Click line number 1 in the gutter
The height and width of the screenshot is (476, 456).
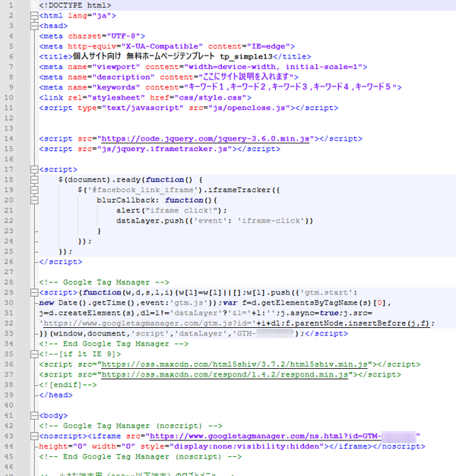coord(17,5)
